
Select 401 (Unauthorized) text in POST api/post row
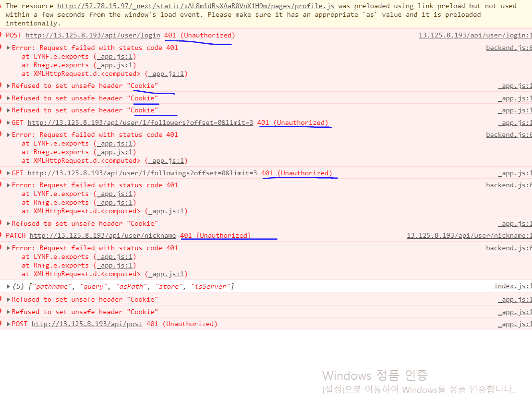pyautogui.click(x=182, y=324)
